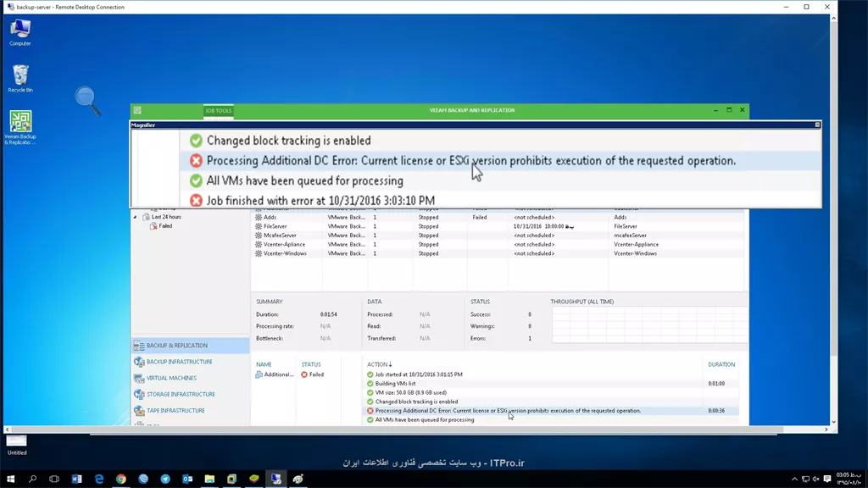Open the Computer desktop icon

click(x=20, y=32)
